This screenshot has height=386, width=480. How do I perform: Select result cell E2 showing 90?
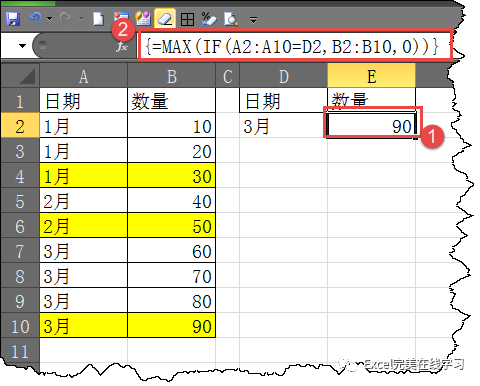pyautogui.click(x=372, y=125)
